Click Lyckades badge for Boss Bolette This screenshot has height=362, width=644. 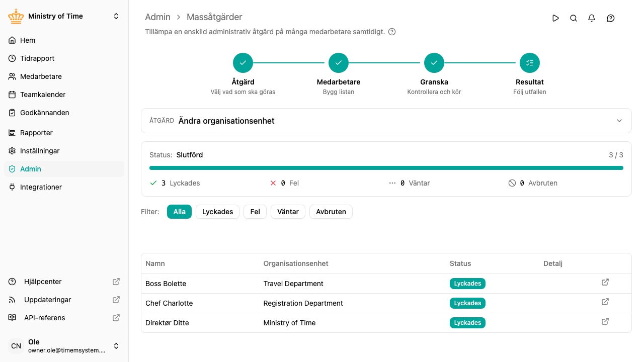coord(467,284)
